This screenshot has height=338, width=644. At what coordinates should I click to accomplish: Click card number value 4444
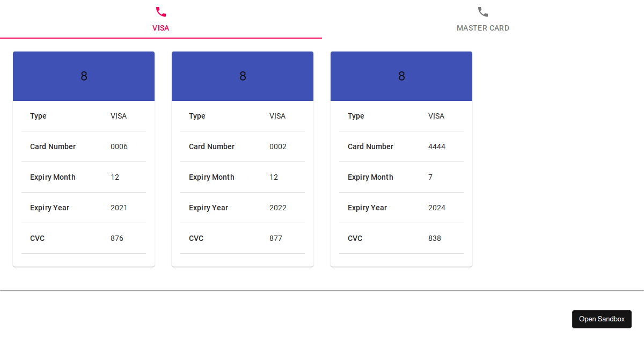(437, 146)
